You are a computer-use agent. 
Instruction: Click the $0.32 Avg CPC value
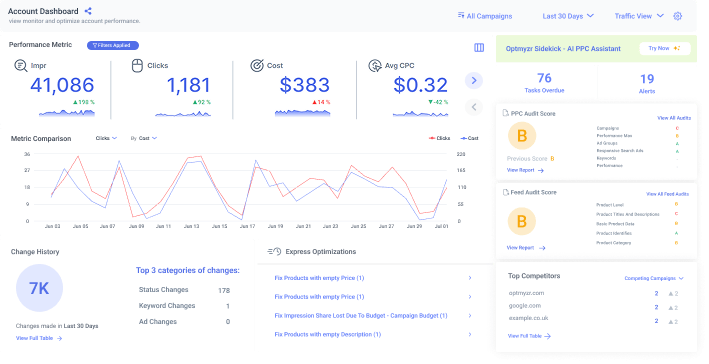point(421,85)
